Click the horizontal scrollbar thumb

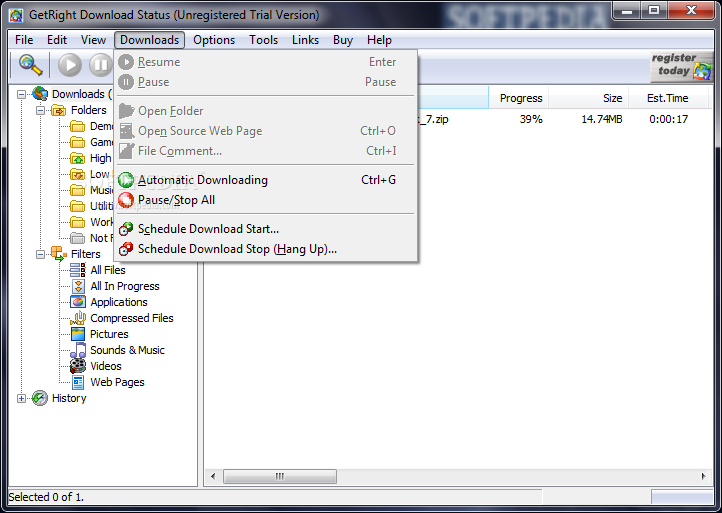(279, 476)
